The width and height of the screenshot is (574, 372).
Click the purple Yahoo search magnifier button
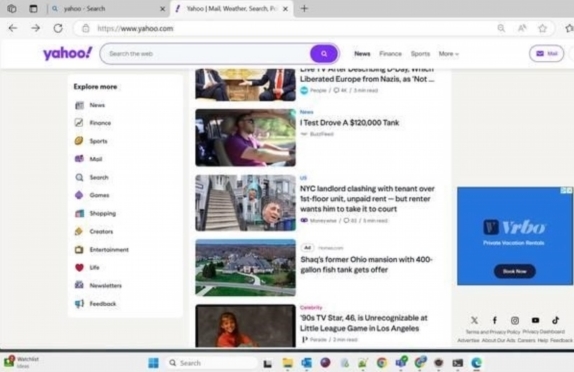click(x=324, y=54)
